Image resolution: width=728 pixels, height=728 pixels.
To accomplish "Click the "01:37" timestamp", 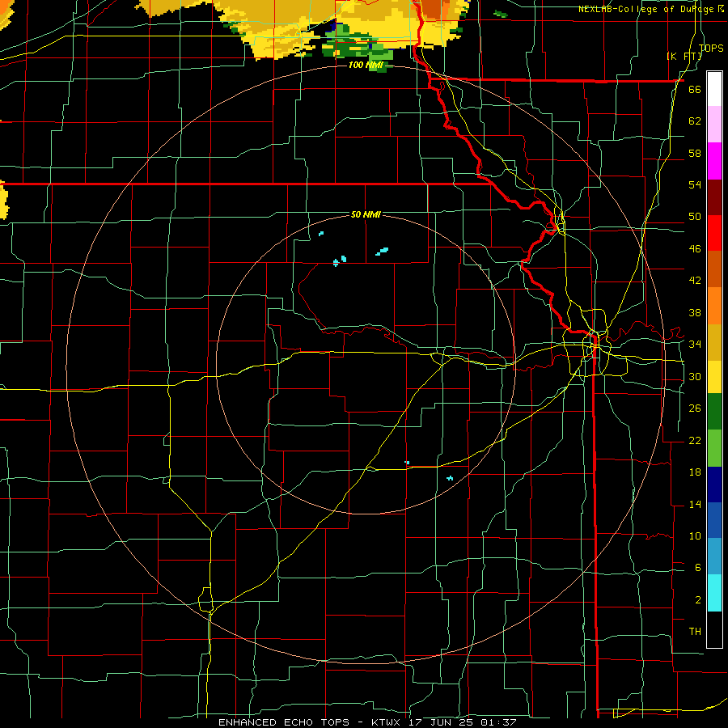I will [x=498, y=722].
